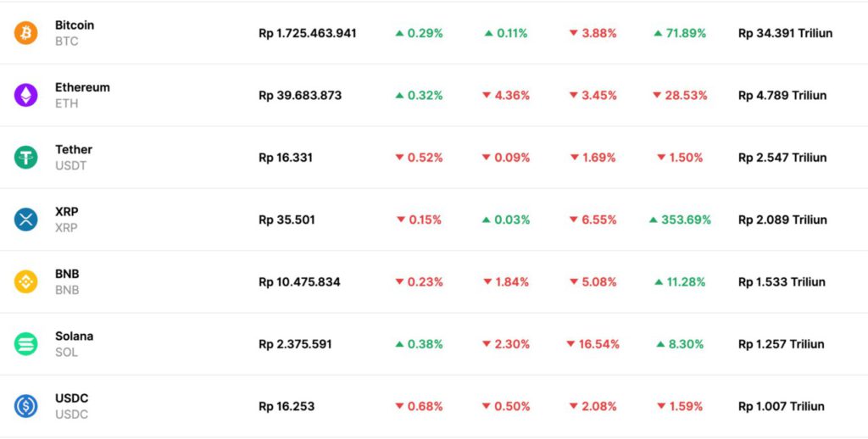Click Bitcoin's 71.89% gain value
The image size is (868, 439).
click(x=685, y=34)
